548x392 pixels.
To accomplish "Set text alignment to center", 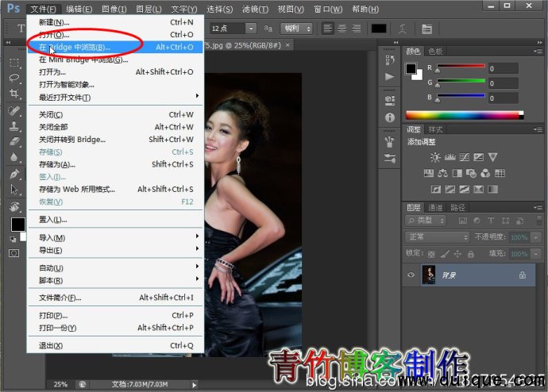I will tap(342, 29).
